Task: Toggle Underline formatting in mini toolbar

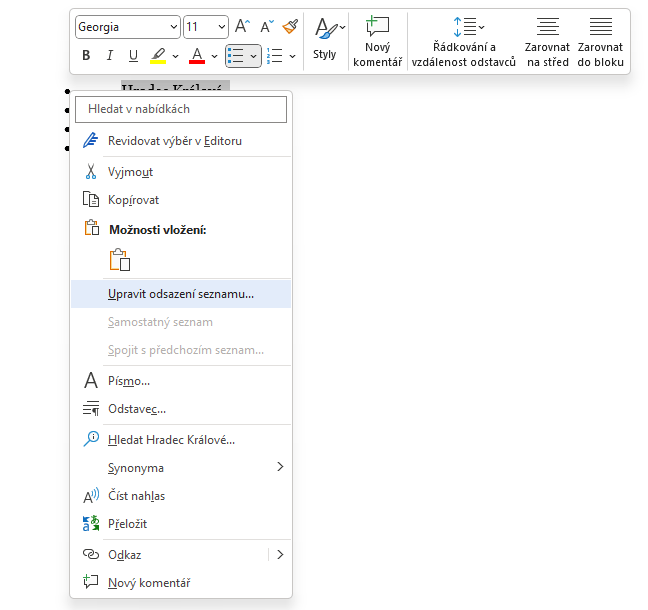Action: pos(133,55)
